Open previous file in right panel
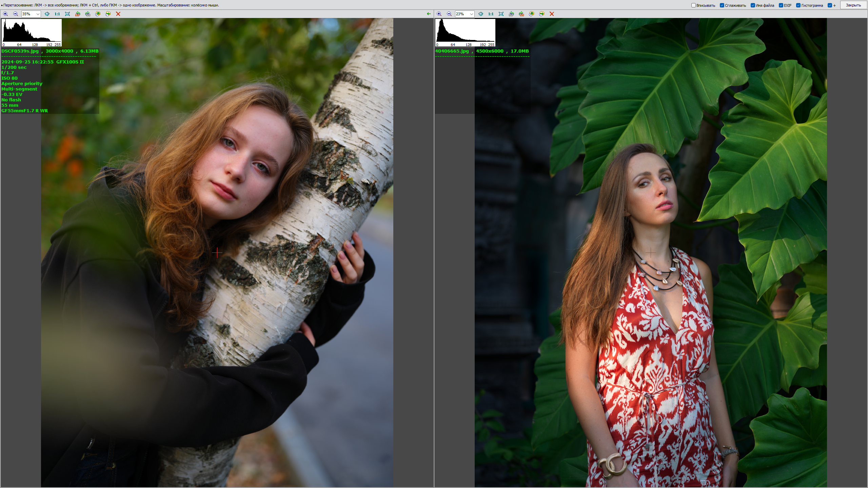 click(x=532, y=14)
